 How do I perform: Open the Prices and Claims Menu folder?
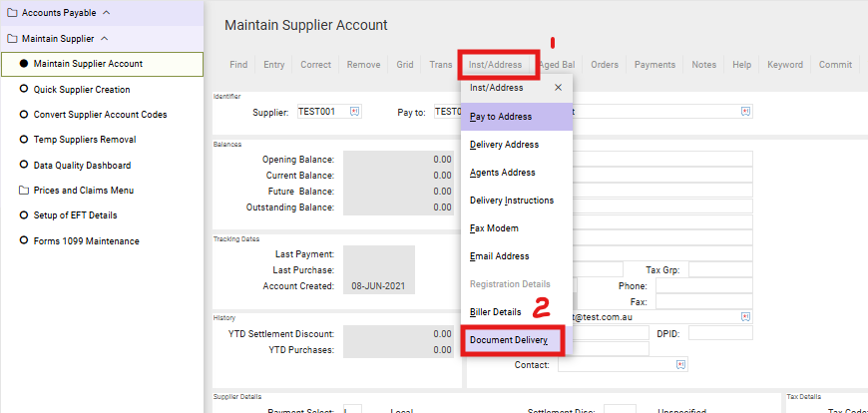tap(83, 191)
